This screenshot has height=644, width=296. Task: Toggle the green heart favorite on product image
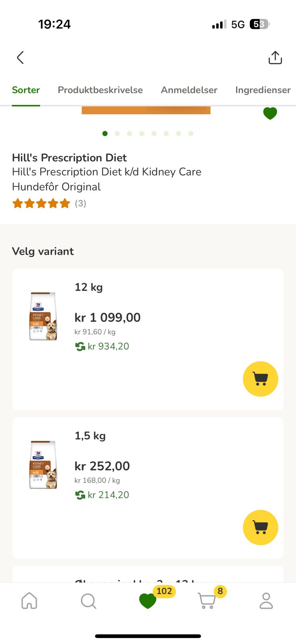270,114
